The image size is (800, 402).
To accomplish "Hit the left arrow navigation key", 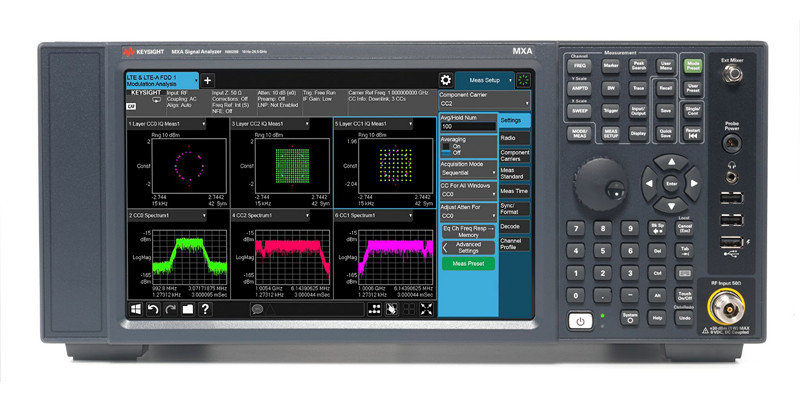I will click(649, 184).
